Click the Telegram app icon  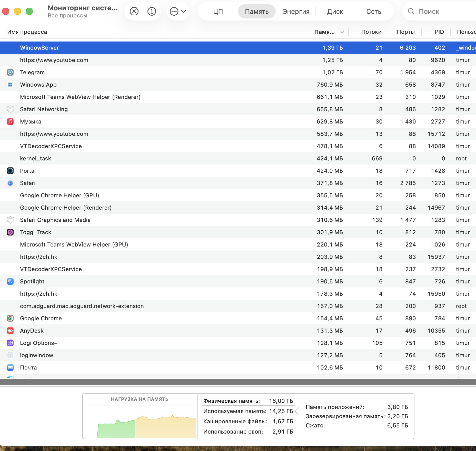(10, 72)
